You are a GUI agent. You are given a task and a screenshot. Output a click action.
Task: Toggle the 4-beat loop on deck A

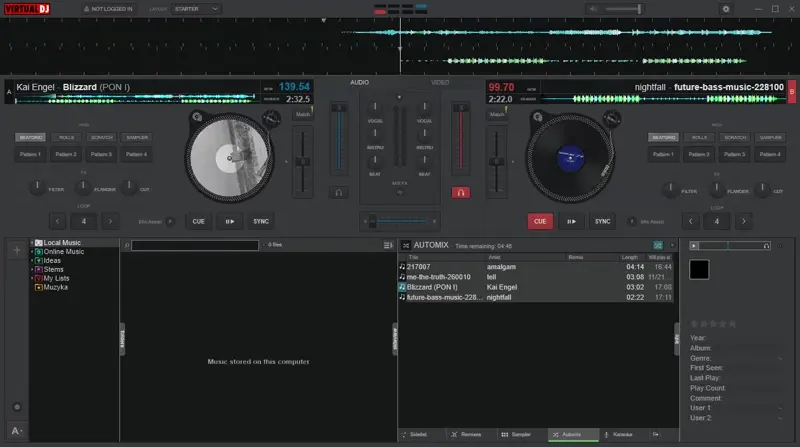84,221
